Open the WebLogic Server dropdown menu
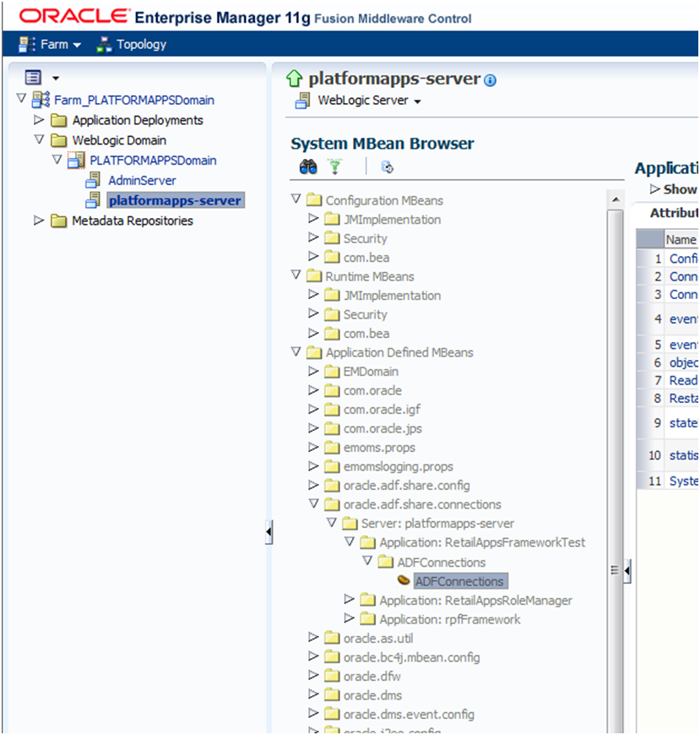This screenshot has width=700, height=735. [369, 101]
